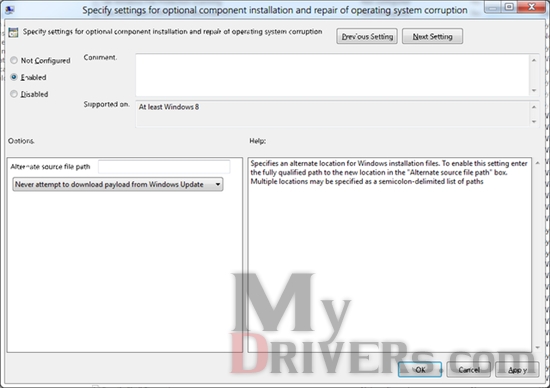Click the Comment box scroll up arrow
The width and height of the screenshot is (550, 388).
pyautogui.click(x=534, y=60)
